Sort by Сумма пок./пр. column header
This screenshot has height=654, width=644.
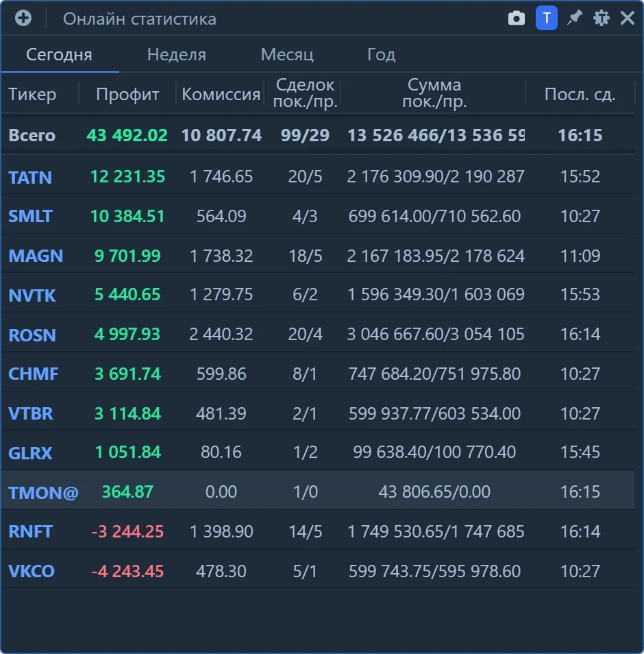pos(434,93)
